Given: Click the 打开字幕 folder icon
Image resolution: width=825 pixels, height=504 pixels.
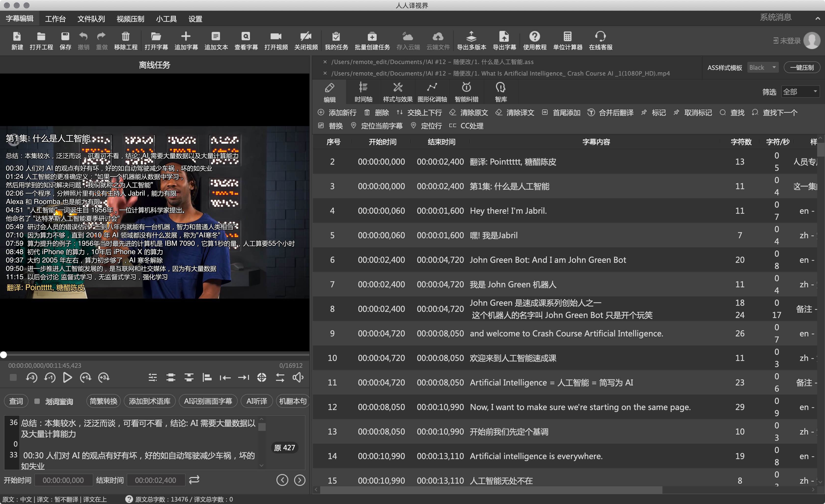Looking at the screenshot, I should tap(156, 37).
